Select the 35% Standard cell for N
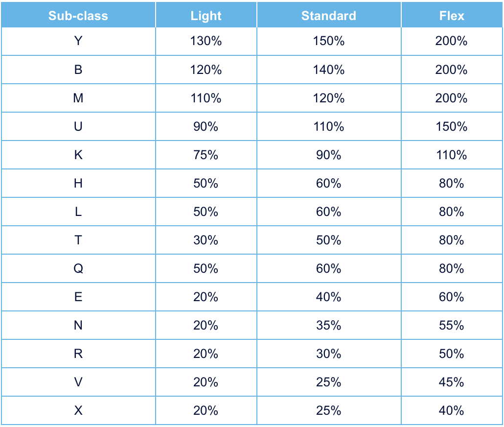The image size is (504, 427). (x=329, y=325)
